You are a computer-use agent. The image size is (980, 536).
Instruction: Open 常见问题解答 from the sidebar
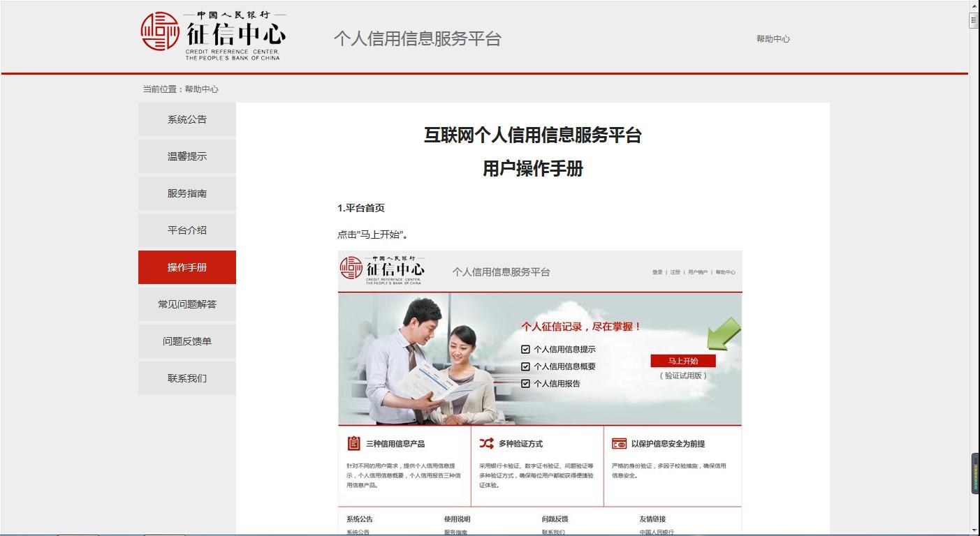tap(187, 304)
